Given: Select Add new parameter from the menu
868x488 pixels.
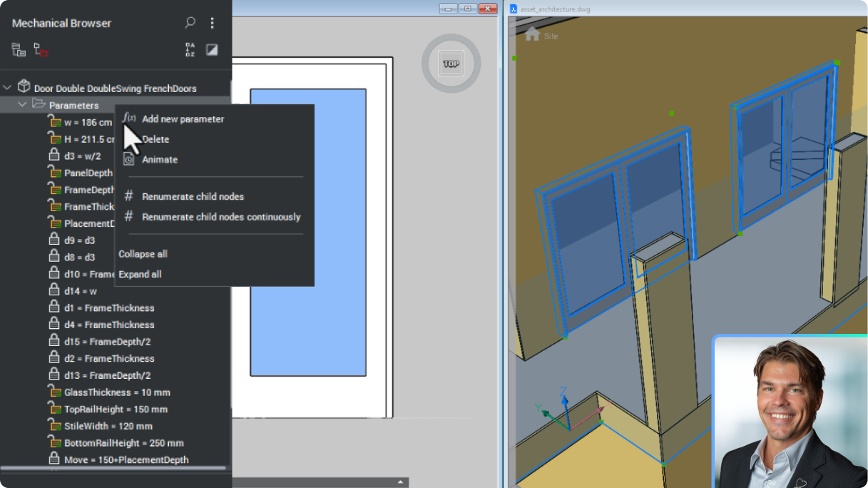Looking at the screenshot, I should 183,118.
